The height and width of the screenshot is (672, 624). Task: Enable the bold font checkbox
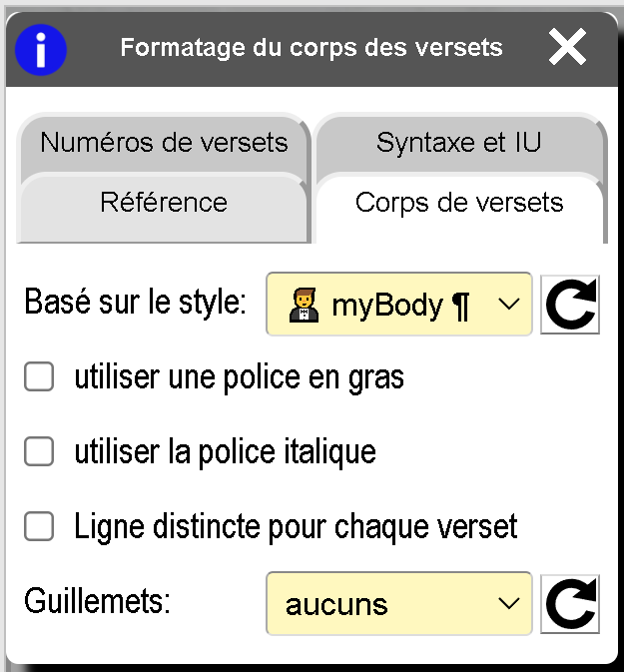point(39,377)
